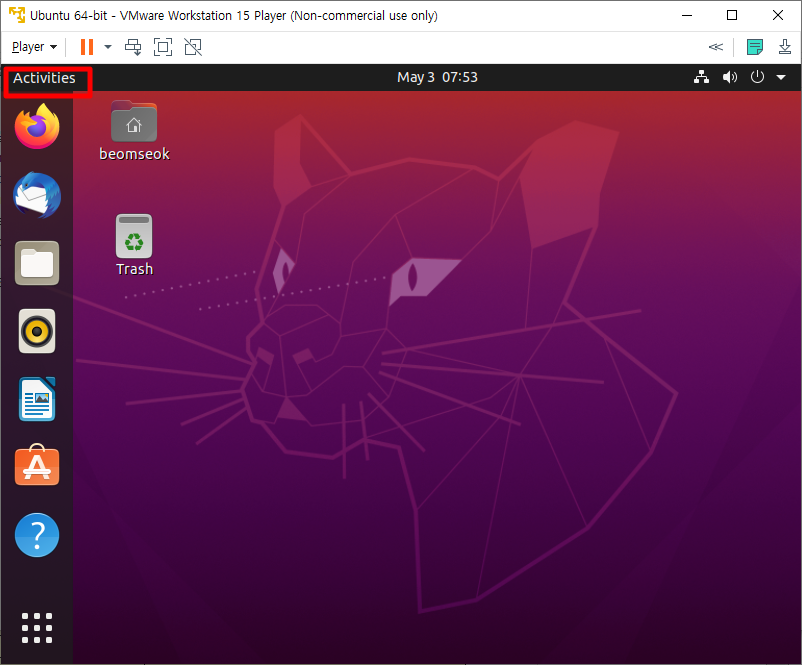Screen dimensions: 802x665
Task: Click the VMware download/install tools icon
Action: [x=785, y=47]
